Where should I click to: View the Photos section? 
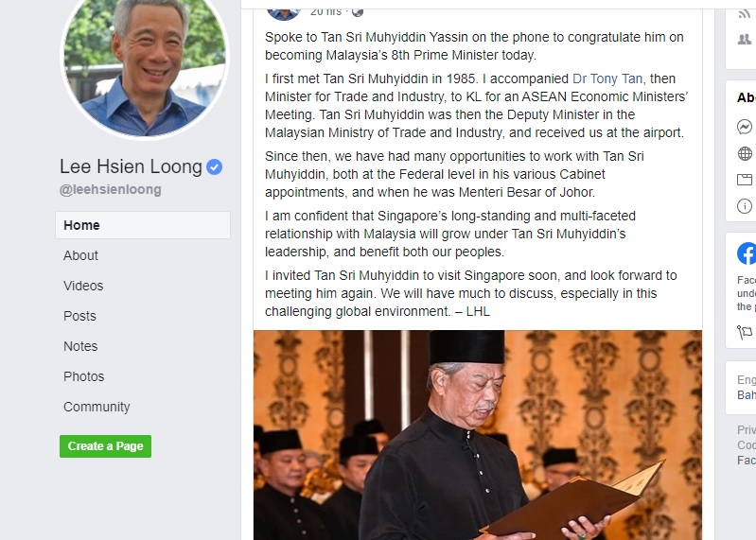tap(84, 376)
